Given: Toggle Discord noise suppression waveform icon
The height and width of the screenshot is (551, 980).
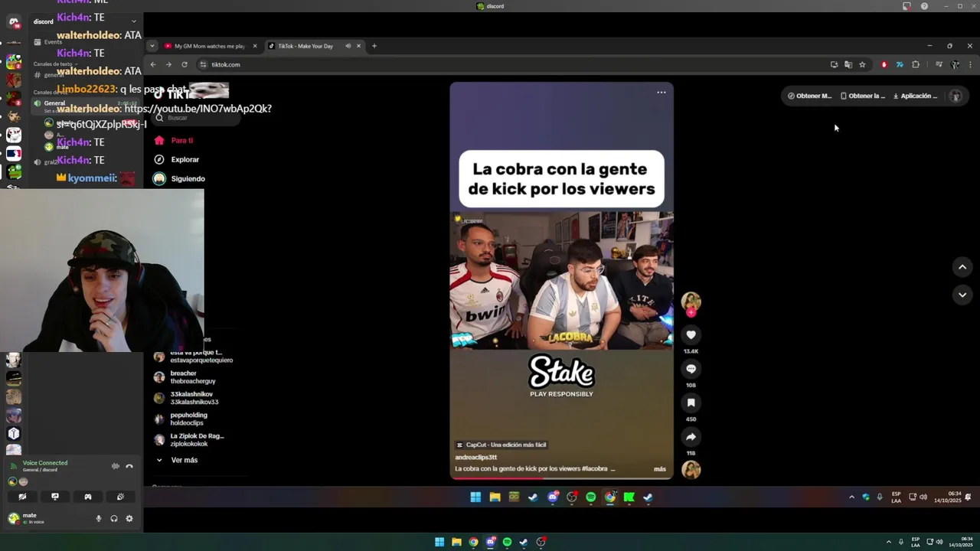Looking at the screenshot, I should [x=116, y=466].
